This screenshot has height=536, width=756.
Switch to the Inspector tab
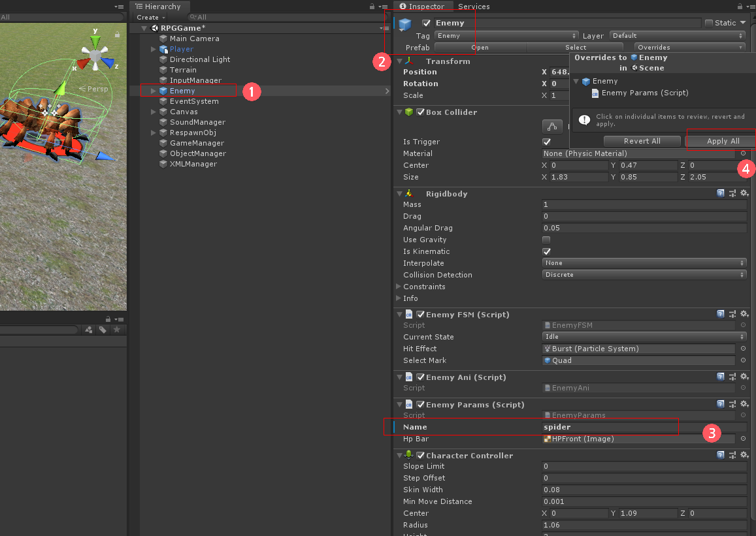point(422,7)
